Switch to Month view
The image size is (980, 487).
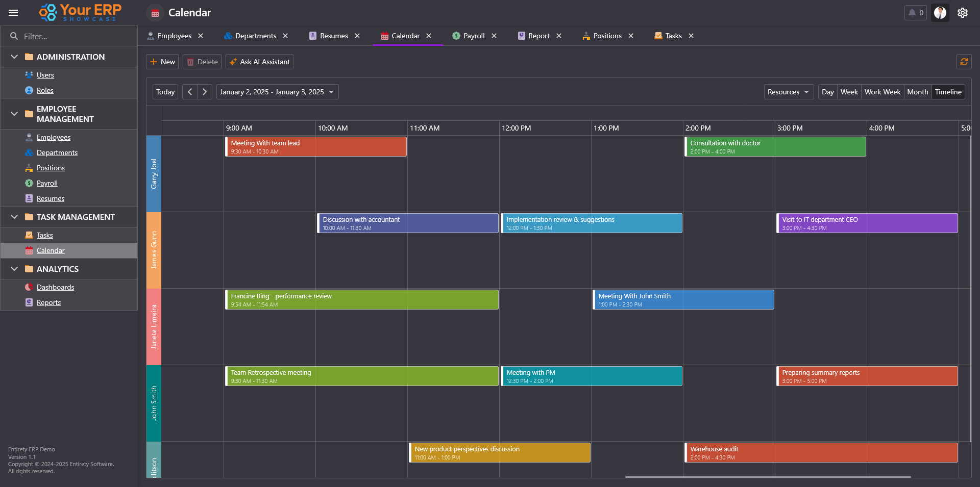coord(917,92)
